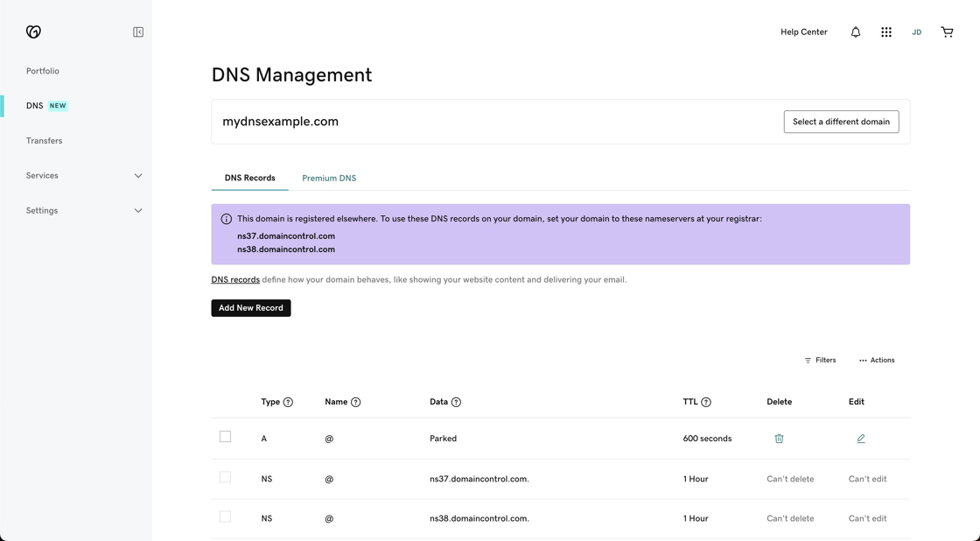Click the Add New Record button
The width and height of the screenshot is (980, 541).
[x=250, y=308]
